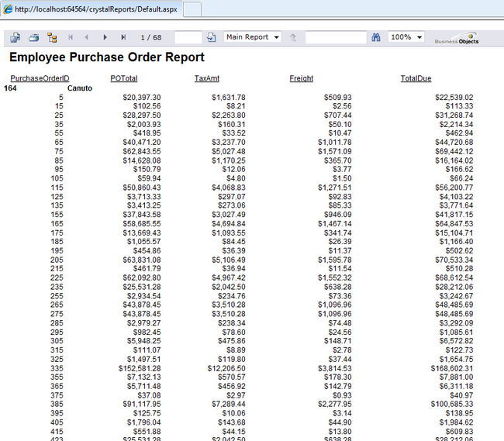Click the drill-up arrow icon

[293, 37]
